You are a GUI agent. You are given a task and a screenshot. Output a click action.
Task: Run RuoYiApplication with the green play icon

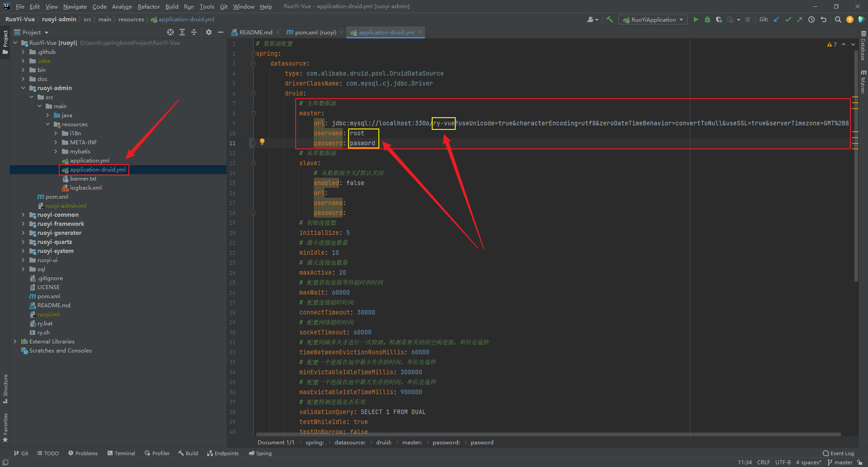coord(696,19)
